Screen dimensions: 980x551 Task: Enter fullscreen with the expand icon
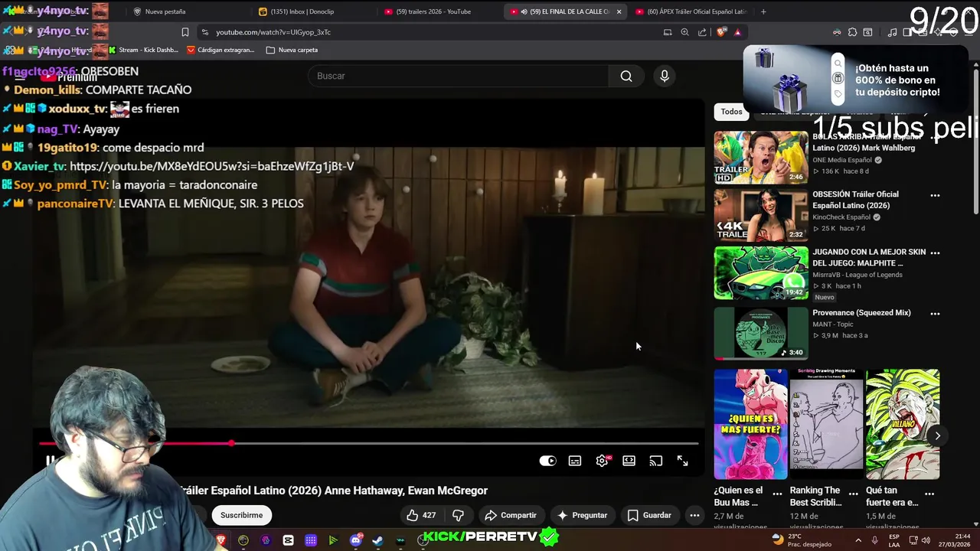pos(683,461)
